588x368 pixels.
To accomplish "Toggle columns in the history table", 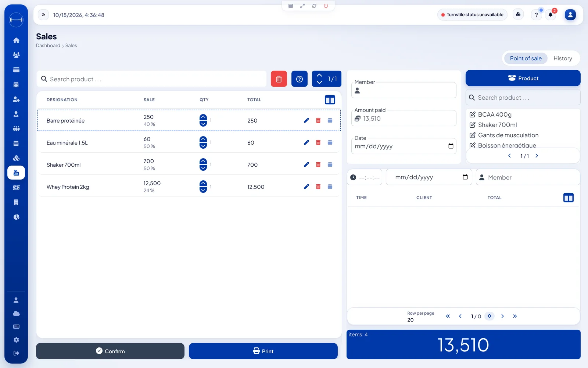I will (569, 198).
